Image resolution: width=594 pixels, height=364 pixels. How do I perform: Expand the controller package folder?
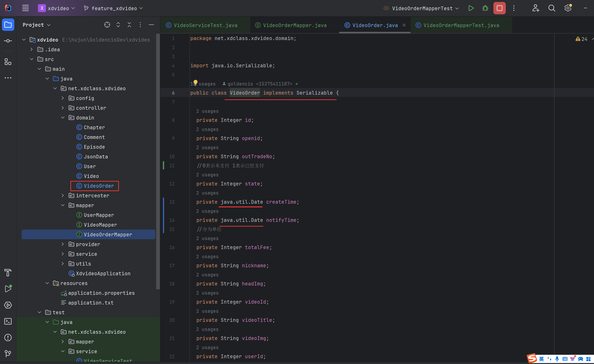pyautogui.click(x=63, y=108)
